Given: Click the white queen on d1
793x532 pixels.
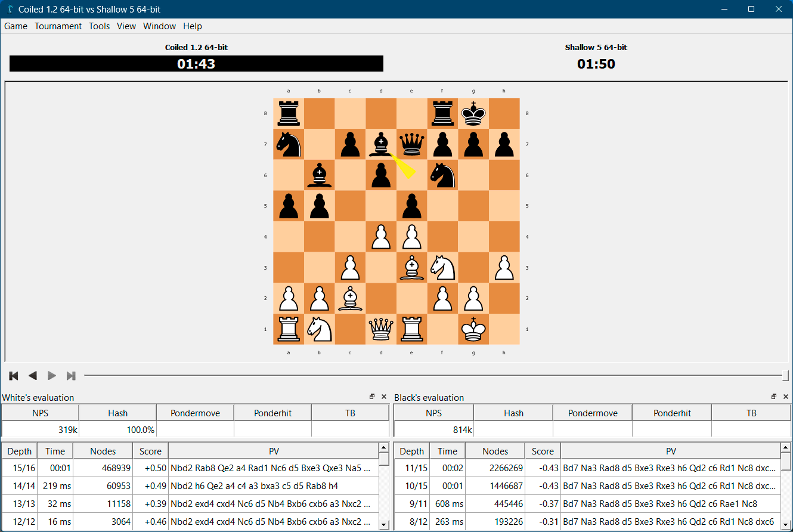Looking at the screenshot, I should click(x=381, y=329).
